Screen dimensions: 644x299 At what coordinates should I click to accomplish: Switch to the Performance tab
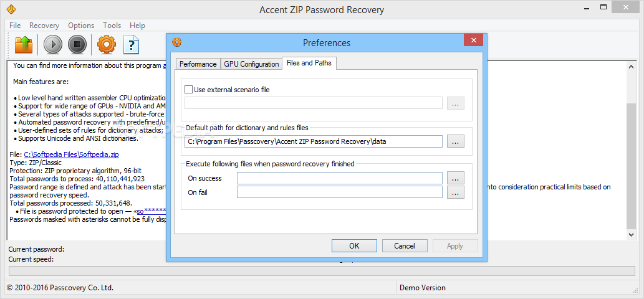pyautogui.click(x=198, y=64)
